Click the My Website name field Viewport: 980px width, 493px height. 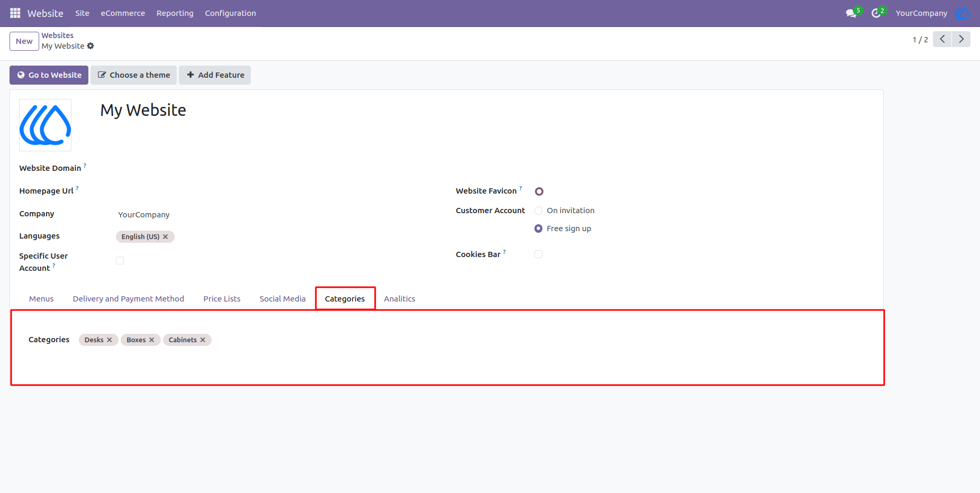[x=143, y=110]
